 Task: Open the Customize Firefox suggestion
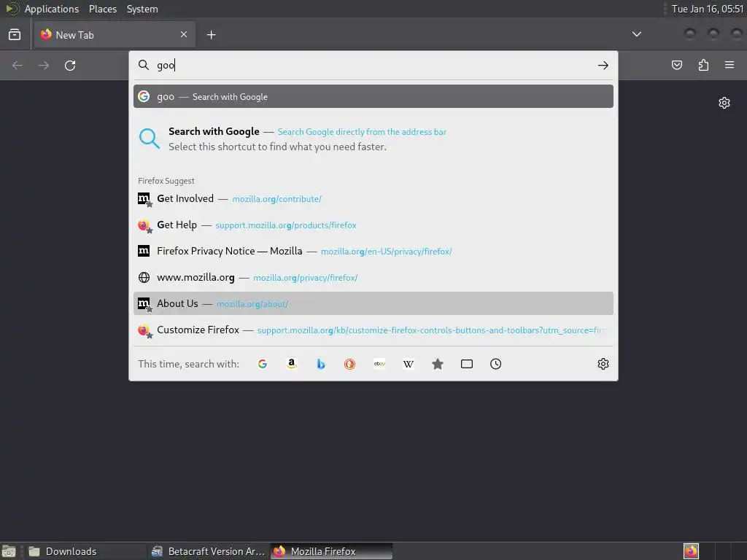pos(373,330)
